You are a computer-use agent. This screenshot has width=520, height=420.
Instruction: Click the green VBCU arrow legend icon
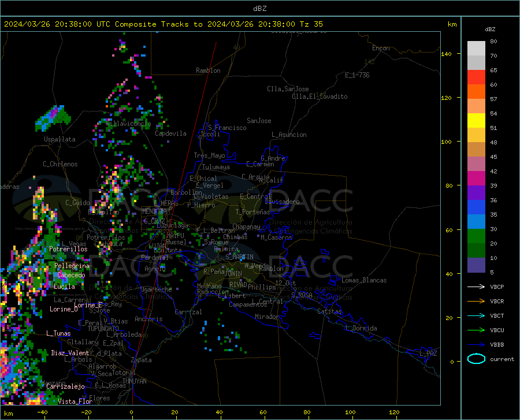pyautogui.click(x=476, y=330)
